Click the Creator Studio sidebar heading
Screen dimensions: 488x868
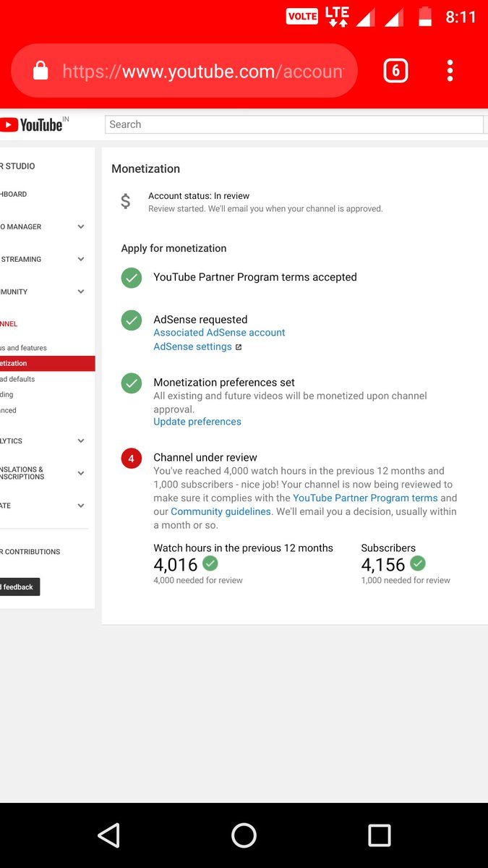tap(17, 166)
